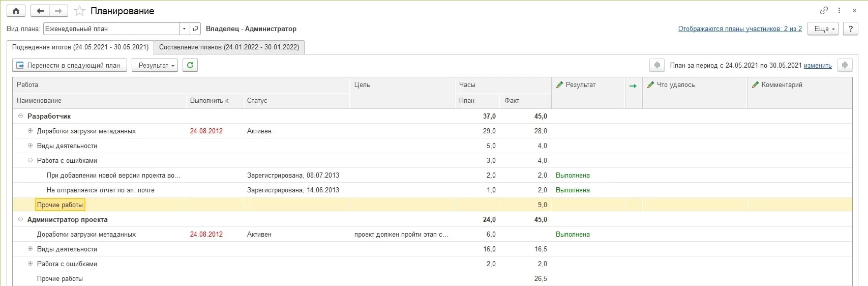Navigate back with the left arrow
Viewport: 868px width, 286px height.
(40, 11)
